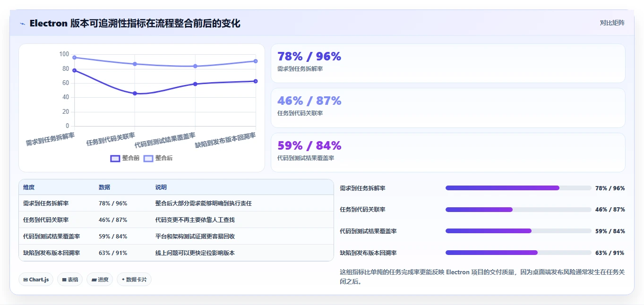This screenshot has width=644, height=305.
Task: Toggle the 整合前 legend swatch
Action: (x=115, y=158)
